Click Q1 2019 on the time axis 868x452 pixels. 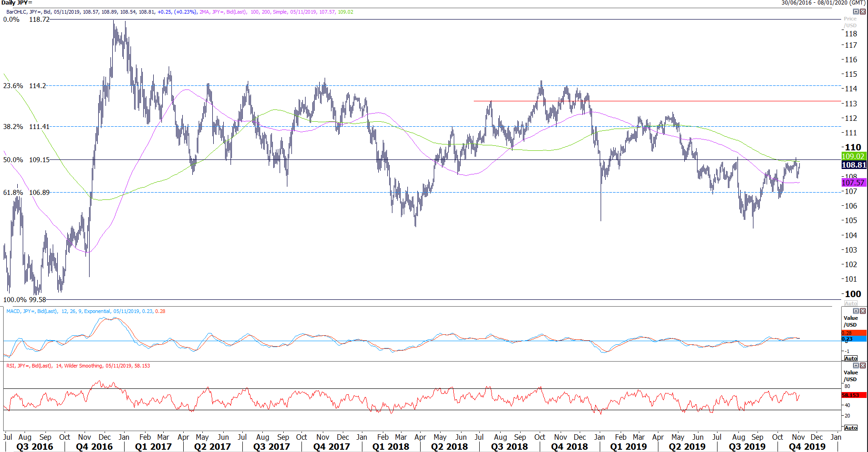(x=628, y=447)
